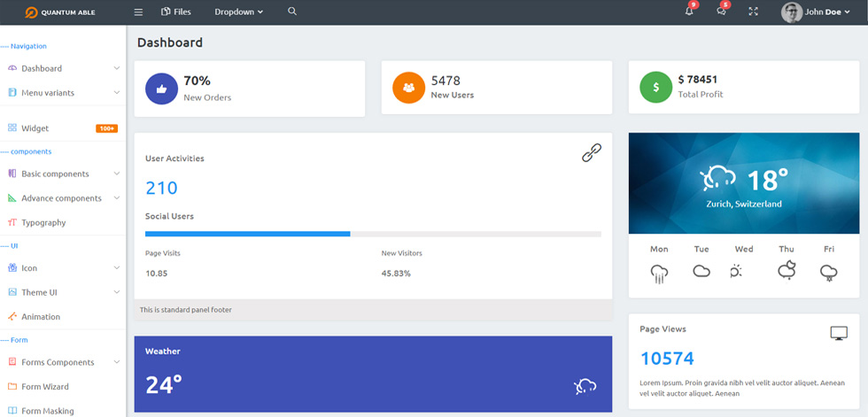
Task: Click the 10574 Page Views number
Action: pyautogui.click(x=667, y=359)
